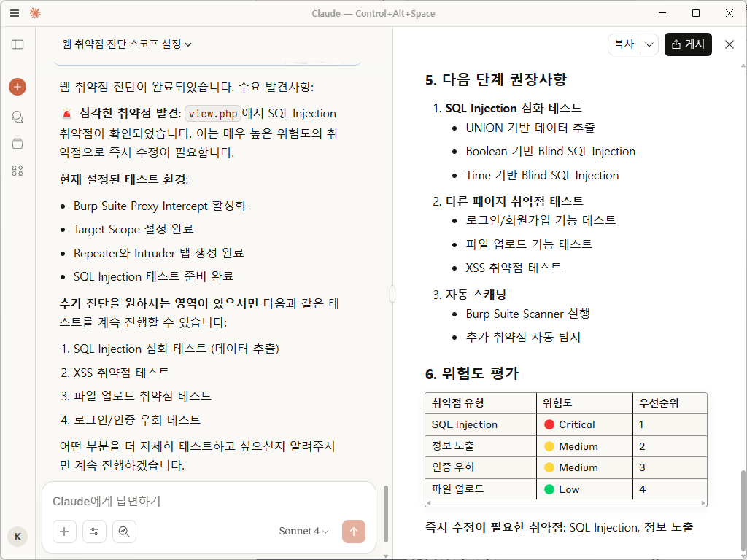Viewport: 747px width, 560px height.
Task: Start a new chat with plus icon
Action: (18, 87)
